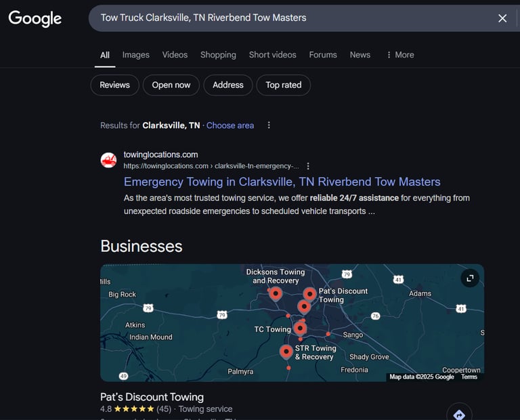Screen dimensions: 520x420
Task: Click the Businesses heading
Action: tap(142, 247)
